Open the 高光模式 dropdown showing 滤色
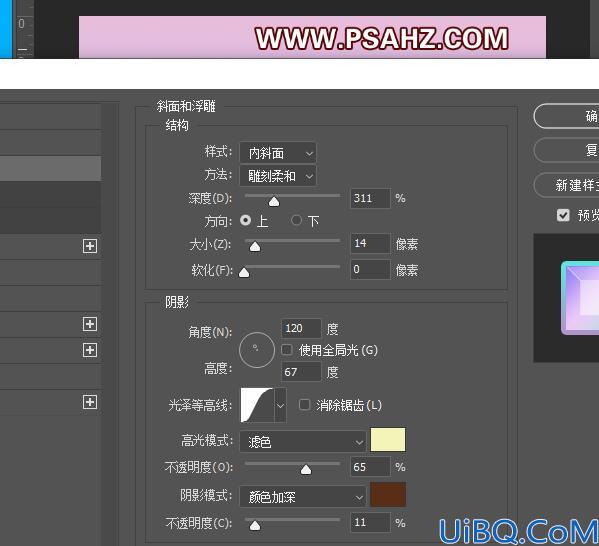The width and height of the screenshot is (599, 546). [303, 442]
